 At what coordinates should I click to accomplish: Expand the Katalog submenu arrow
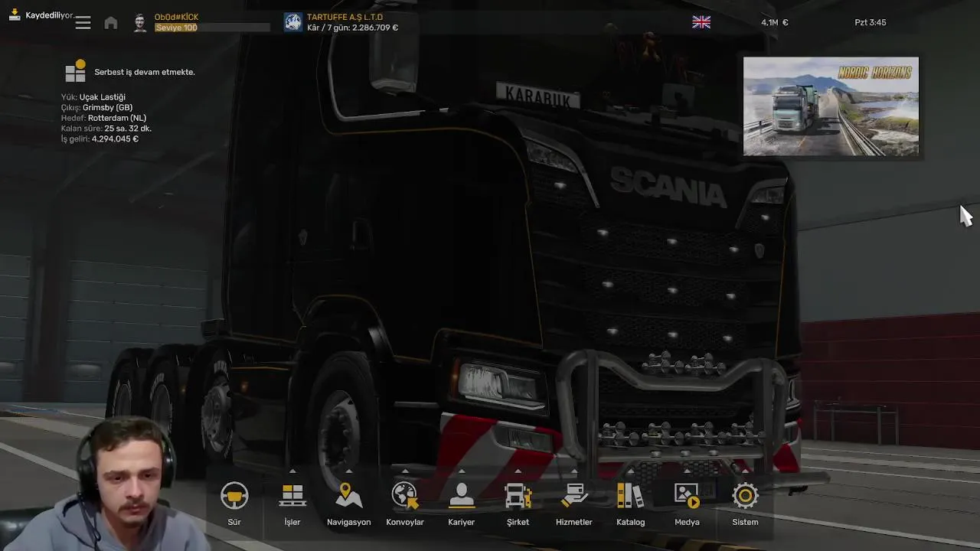(x=631, y=471)
